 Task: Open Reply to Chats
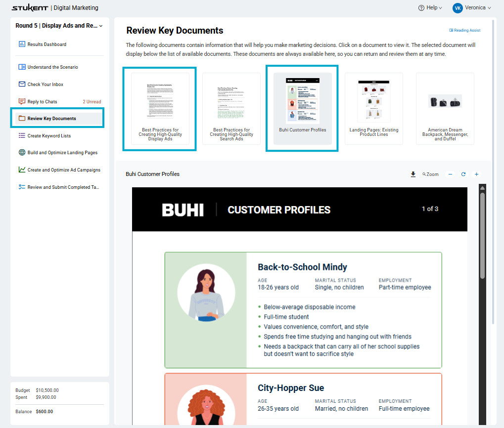tap(42, 102)
